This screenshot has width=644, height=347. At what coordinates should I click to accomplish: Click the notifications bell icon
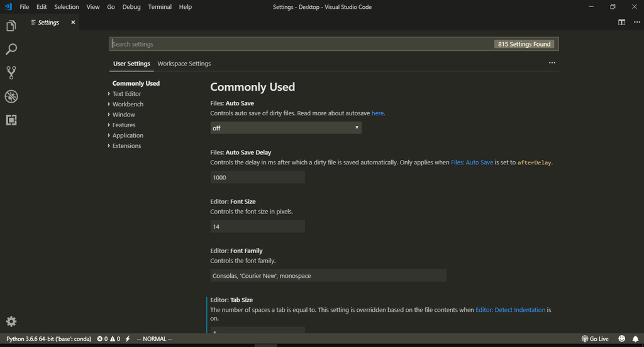(x=634, y=339)
